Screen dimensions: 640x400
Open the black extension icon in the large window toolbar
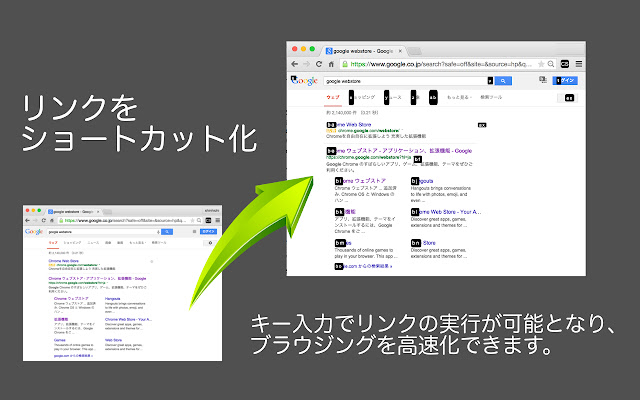tap(565, 64)
